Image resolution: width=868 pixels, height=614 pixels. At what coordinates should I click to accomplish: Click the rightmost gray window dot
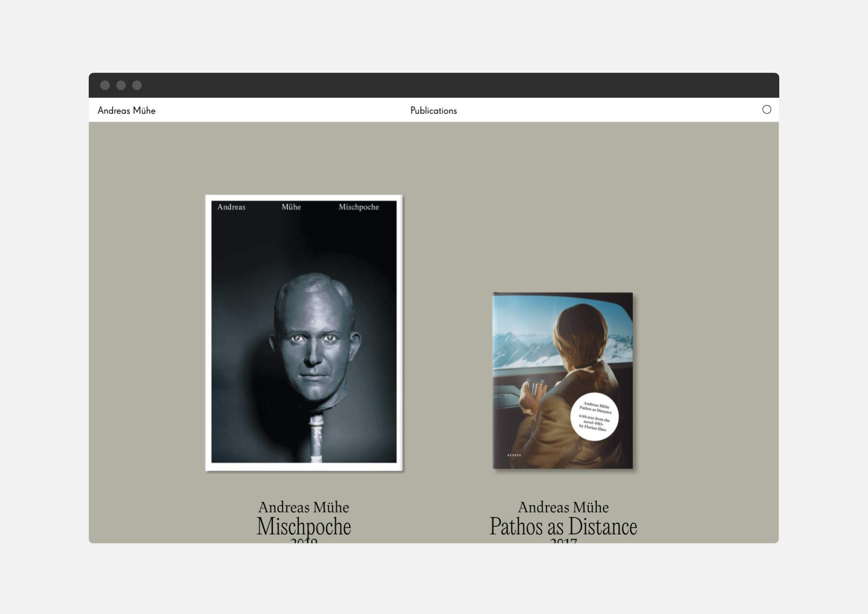coord(137,85)
